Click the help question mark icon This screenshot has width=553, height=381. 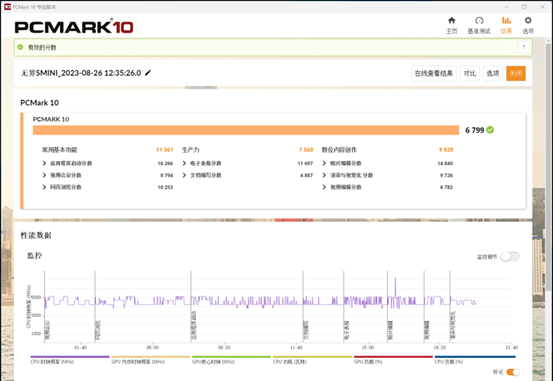click(x=524, y=47)
